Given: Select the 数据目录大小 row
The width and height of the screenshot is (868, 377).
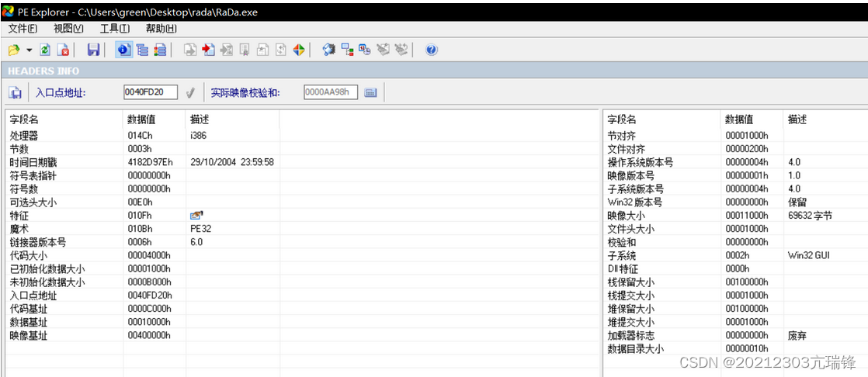Looking at the screenshot, I should [x=735, y=349].
